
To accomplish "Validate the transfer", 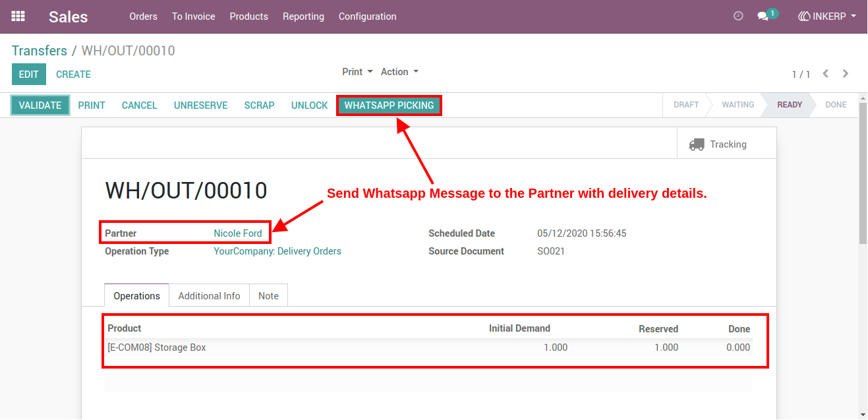I will [x=40, y=105].
